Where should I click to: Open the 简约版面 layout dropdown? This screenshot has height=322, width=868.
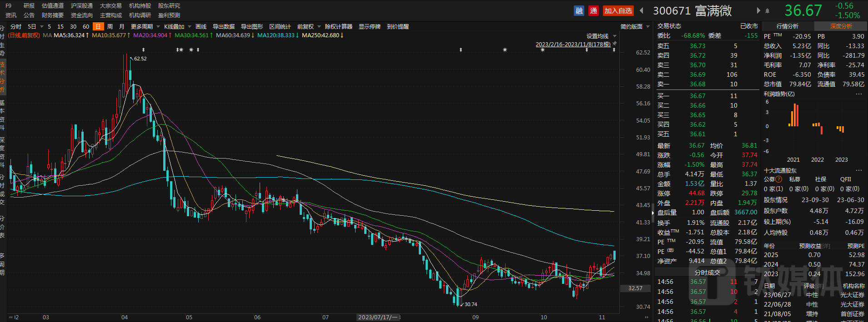[635, 27]
